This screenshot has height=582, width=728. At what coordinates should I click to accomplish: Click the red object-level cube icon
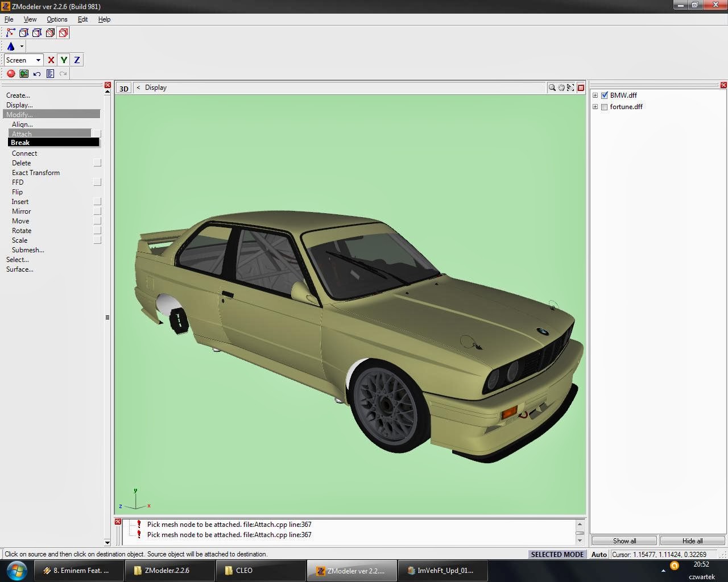click(63, 33)
